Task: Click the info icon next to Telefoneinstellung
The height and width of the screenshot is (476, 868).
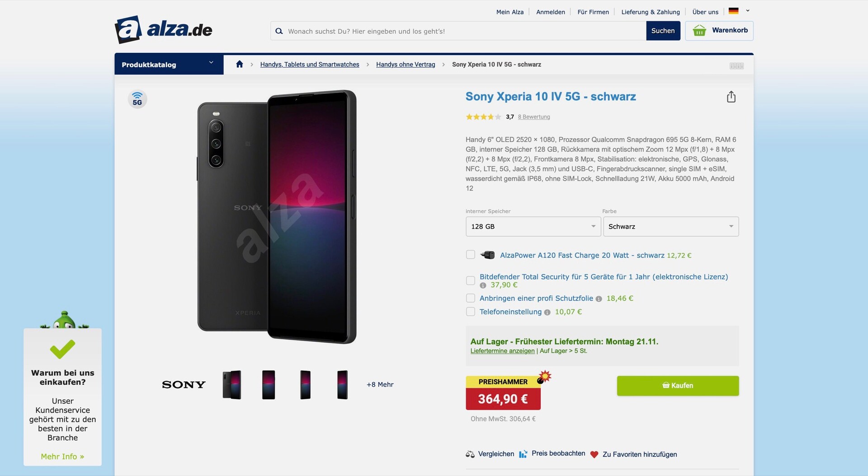Action: tap(547, 312)
